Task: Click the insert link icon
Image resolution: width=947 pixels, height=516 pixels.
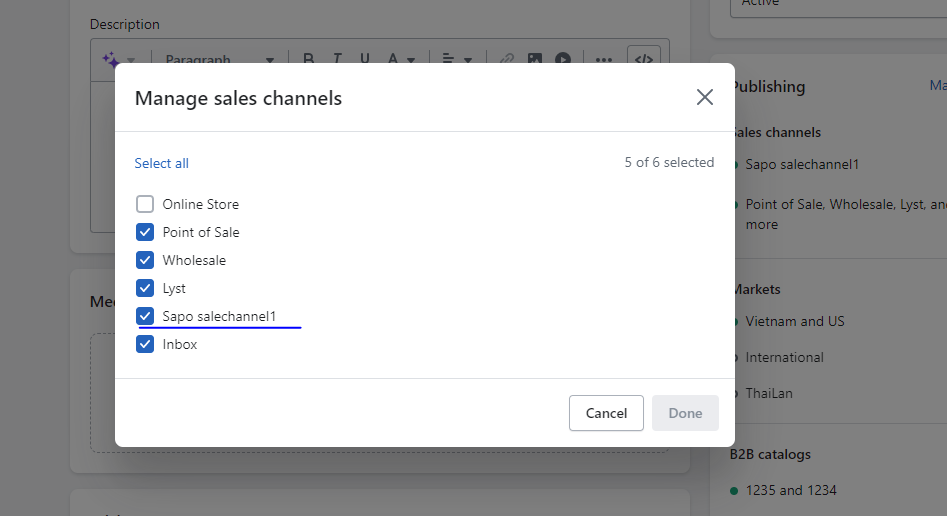Action: coord(507,59)
